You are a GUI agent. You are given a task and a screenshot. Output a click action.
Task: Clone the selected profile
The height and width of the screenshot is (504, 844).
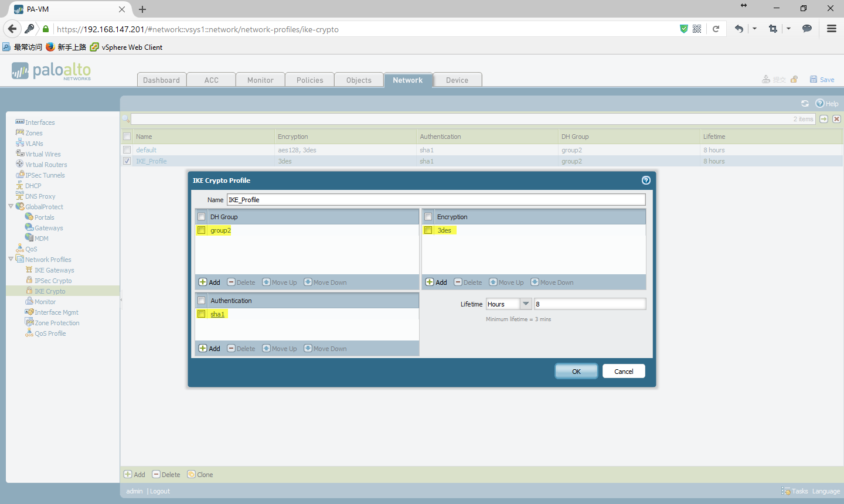pyautogui.click(x=200, y=475)
